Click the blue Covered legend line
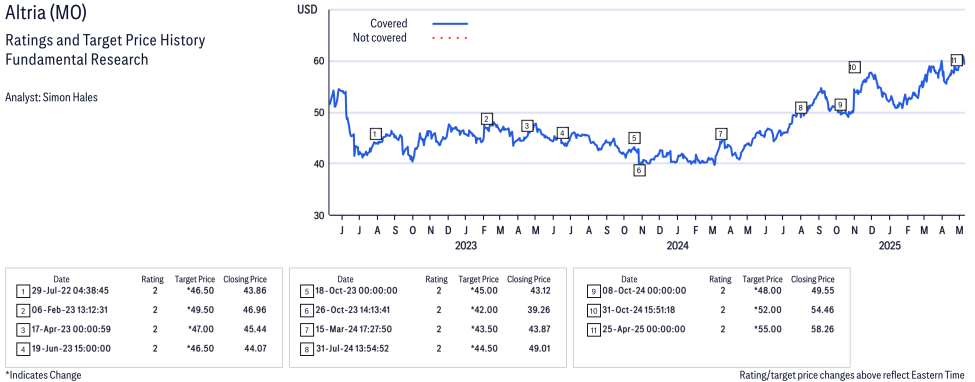The height and width of the screenshot is (382, 975). coord(450,24)
